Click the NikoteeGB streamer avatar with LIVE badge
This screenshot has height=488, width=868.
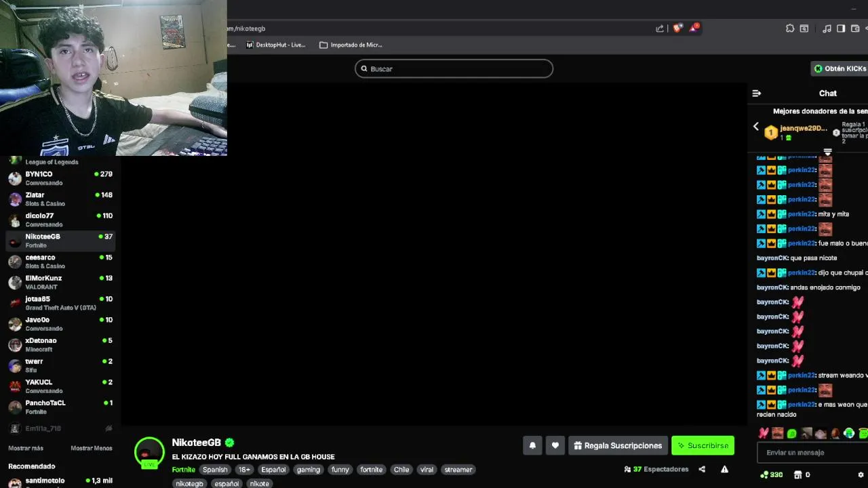149,453
